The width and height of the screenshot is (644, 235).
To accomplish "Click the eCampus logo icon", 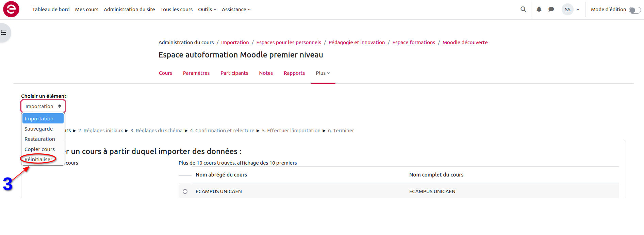I will [x=11, y=9].
